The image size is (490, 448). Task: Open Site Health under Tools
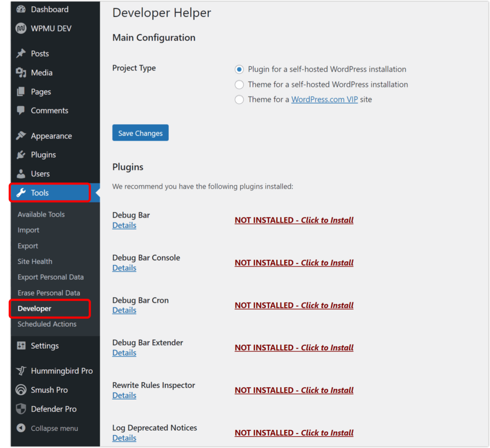point(35,261)
